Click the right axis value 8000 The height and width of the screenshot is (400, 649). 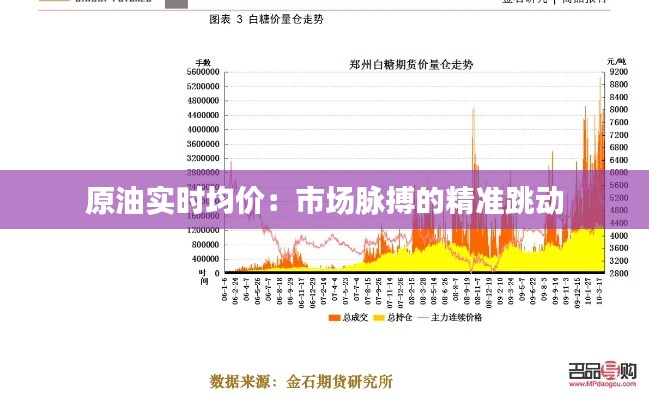[619, 109]
